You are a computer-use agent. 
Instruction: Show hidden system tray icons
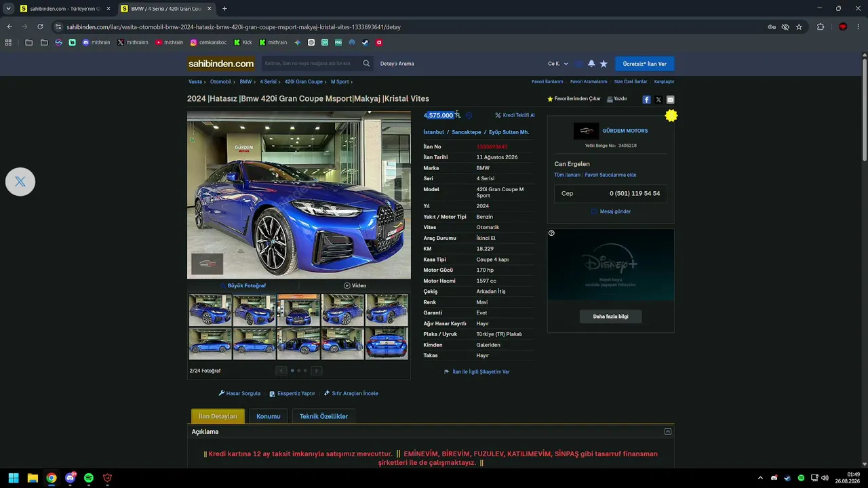tap(760, 478)
